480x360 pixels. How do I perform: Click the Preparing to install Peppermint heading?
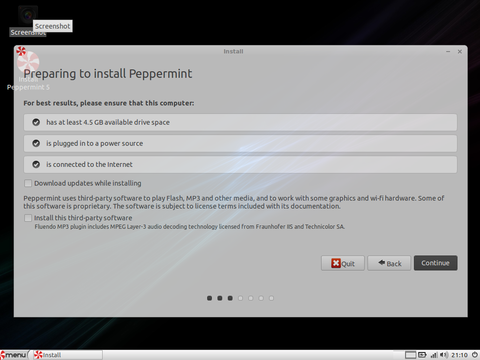click(108, 74)
